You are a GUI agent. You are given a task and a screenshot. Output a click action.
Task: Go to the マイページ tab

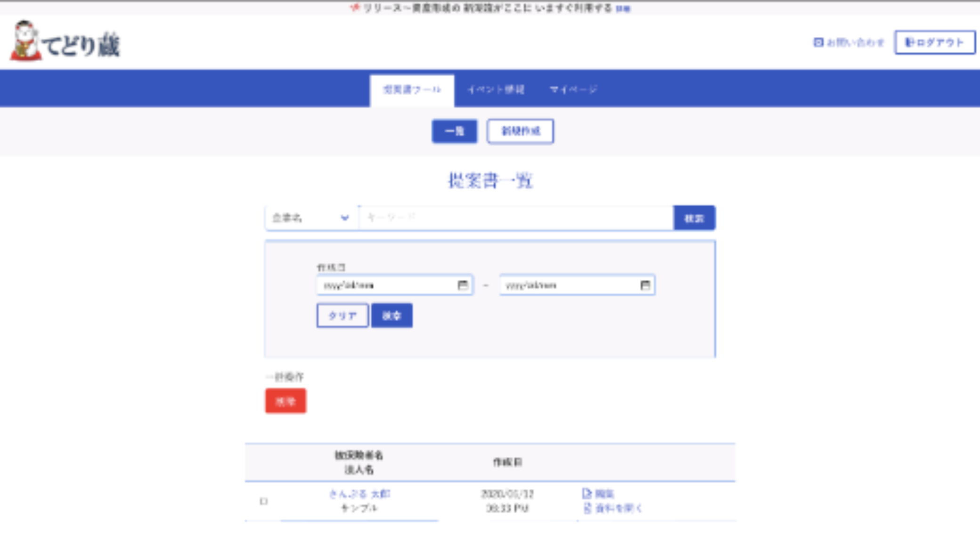(x=573, y=89)
